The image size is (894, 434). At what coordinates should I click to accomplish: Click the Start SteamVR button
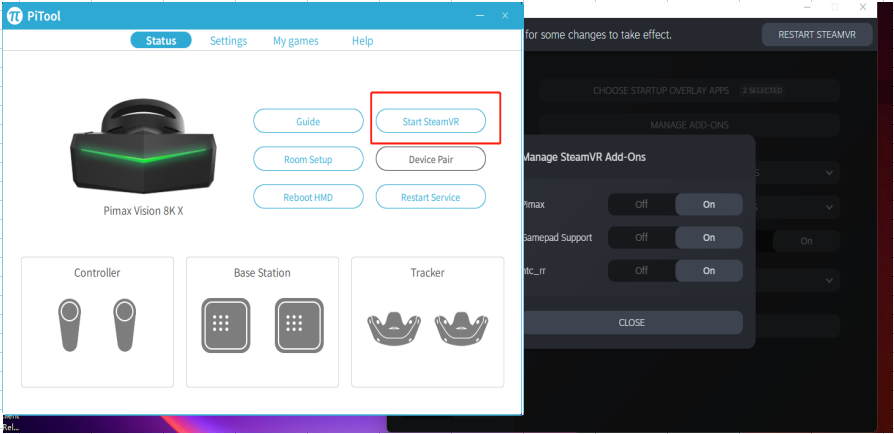(430, 121)
